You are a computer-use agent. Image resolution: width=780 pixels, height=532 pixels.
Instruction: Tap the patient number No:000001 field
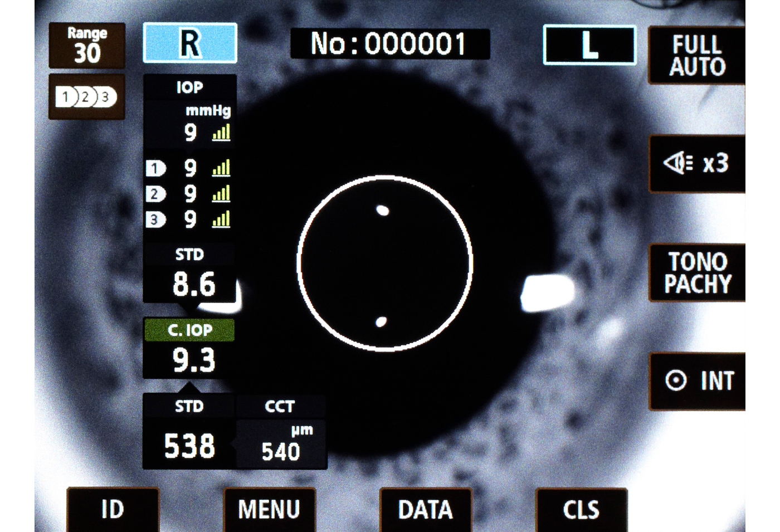point(389,44)
